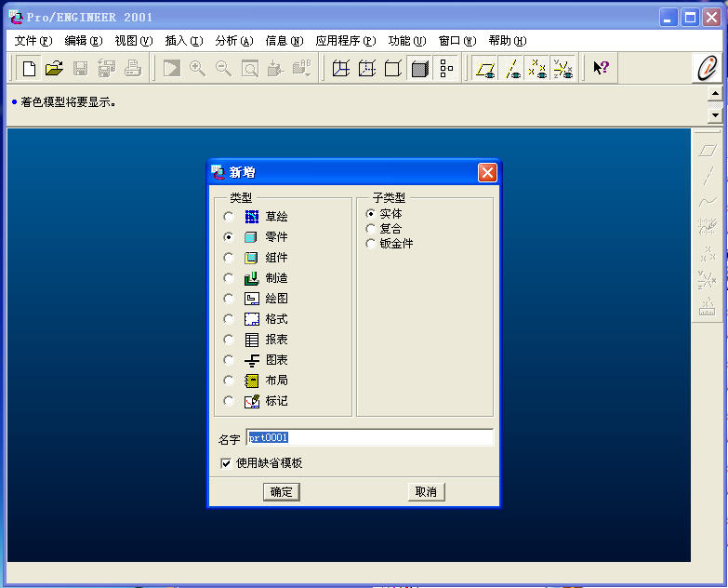The image size is (728, 588).
Task: Activate the context help pointer icon
Action: tap(601, 68)
